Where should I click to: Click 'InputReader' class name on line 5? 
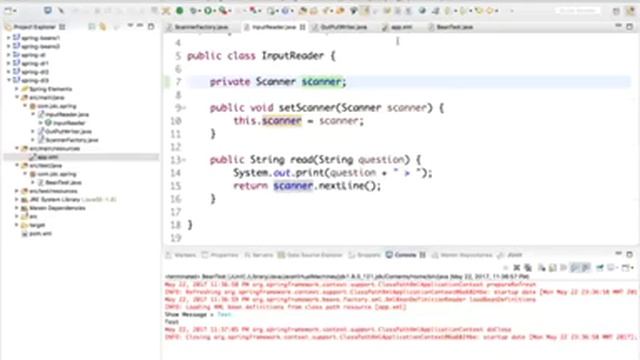pyautogui.click(x=292, y=56)
